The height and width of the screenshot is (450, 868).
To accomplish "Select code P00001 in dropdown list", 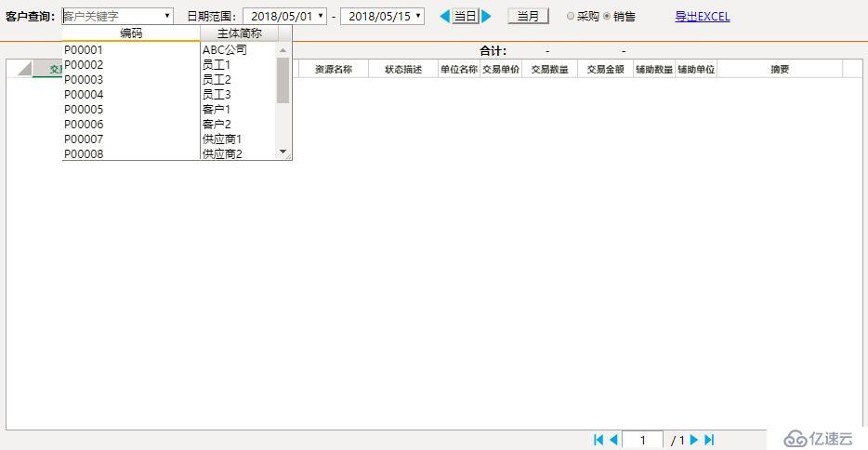I will (x=84, y=50).
